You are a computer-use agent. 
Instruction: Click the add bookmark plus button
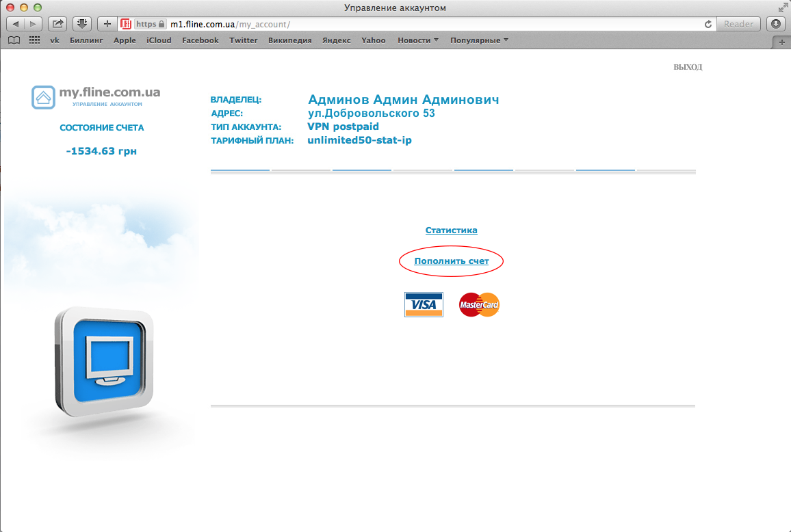(x=107, y=24)
